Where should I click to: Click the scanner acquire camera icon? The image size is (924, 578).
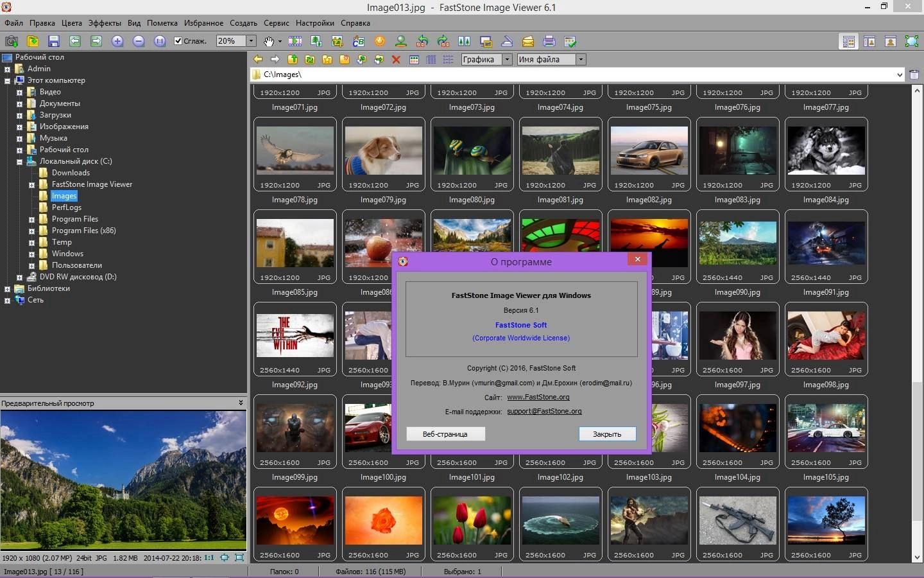[12, 41]
